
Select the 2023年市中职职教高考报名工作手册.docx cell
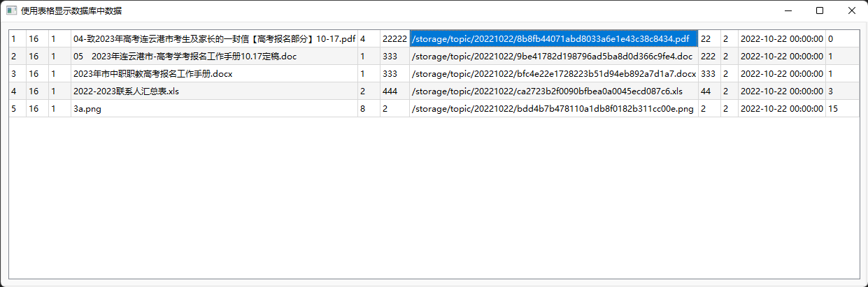coord(214,74)
